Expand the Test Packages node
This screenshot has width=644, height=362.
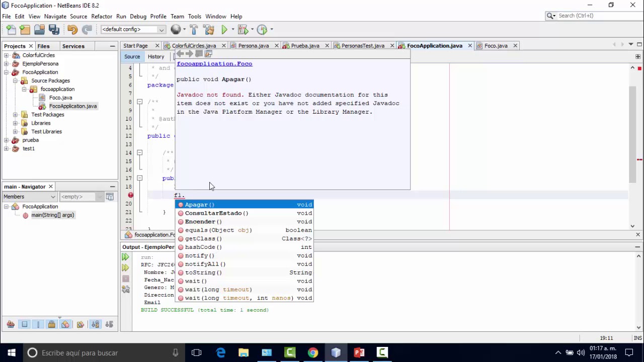(16, 115)
